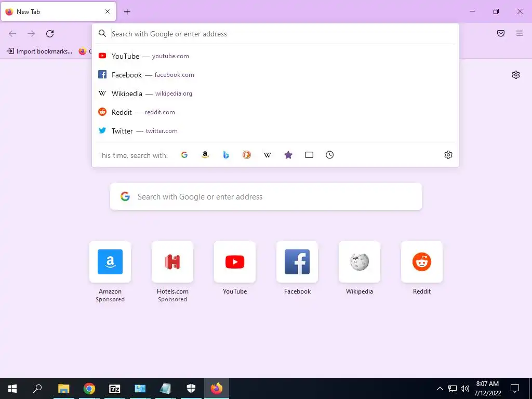Search history using the clock icon
The height and width of the screenshot is (399, 532).
click(x=330, y=155)
